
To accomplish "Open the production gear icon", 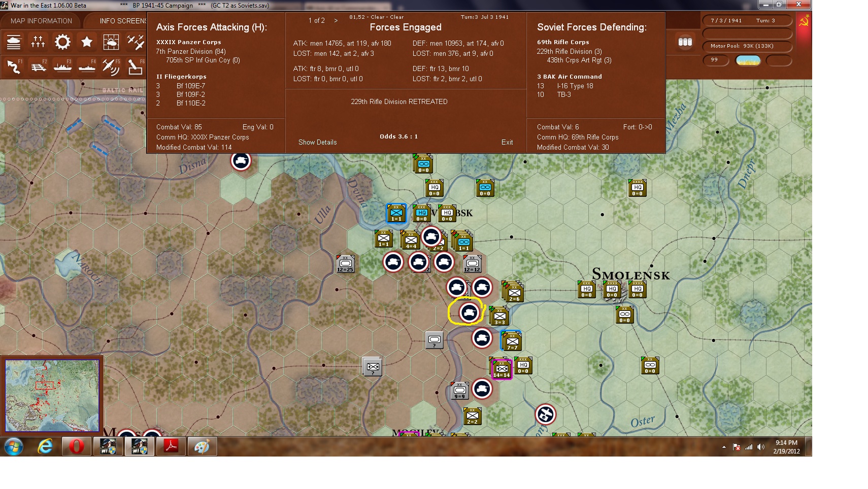I will (62, 42).
